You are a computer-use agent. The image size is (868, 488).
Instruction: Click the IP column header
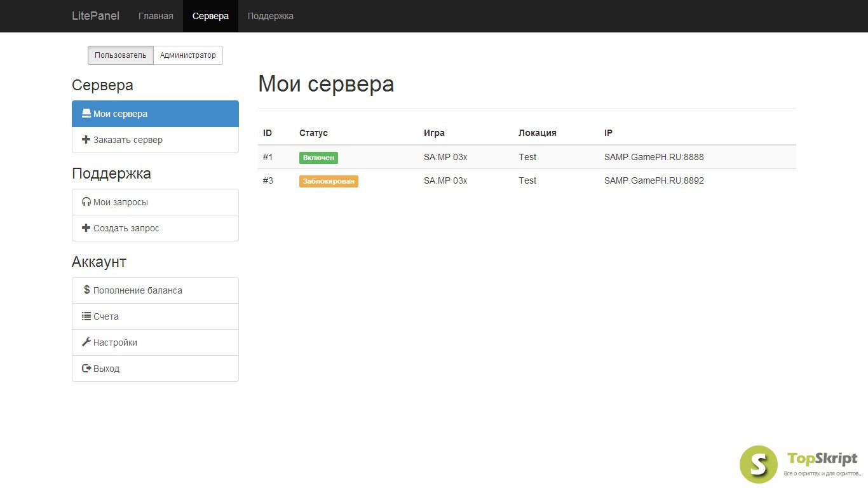click(x=608, y=133)
